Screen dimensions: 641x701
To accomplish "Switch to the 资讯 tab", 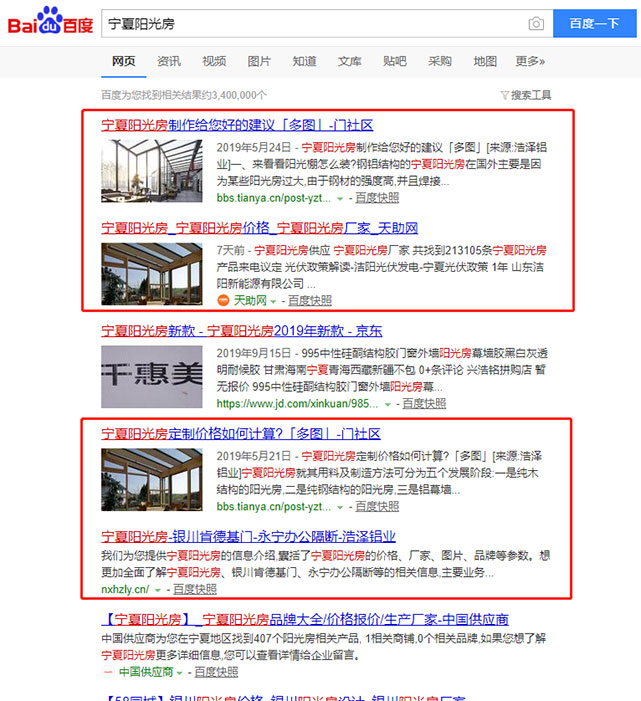I will tap(169, 61).
